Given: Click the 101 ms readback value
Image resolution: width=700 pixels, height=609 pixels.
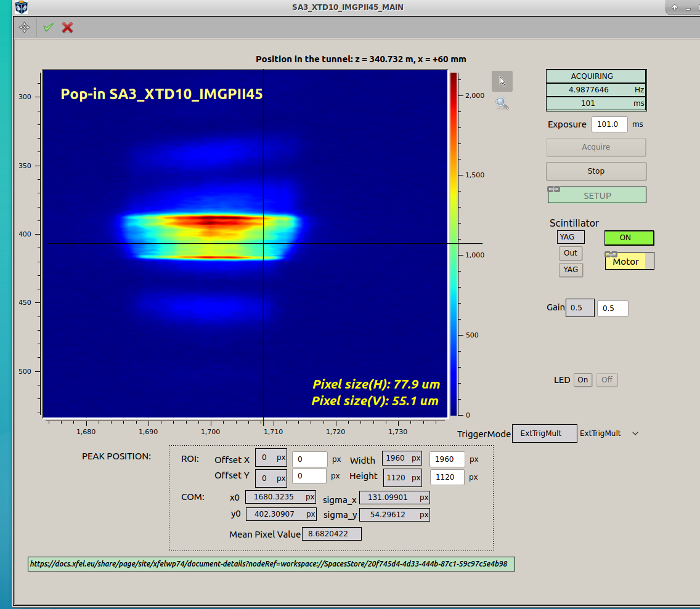Looking at the screenshot, I should (x=596, y=103).
